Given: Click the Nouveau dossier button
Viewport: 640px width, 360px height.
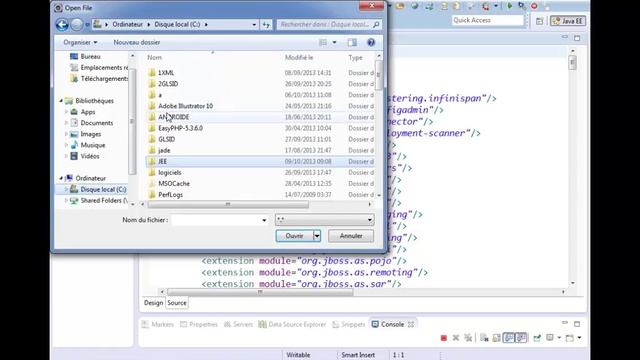Looking at the screenshot, I should click(x=137, y=42).
